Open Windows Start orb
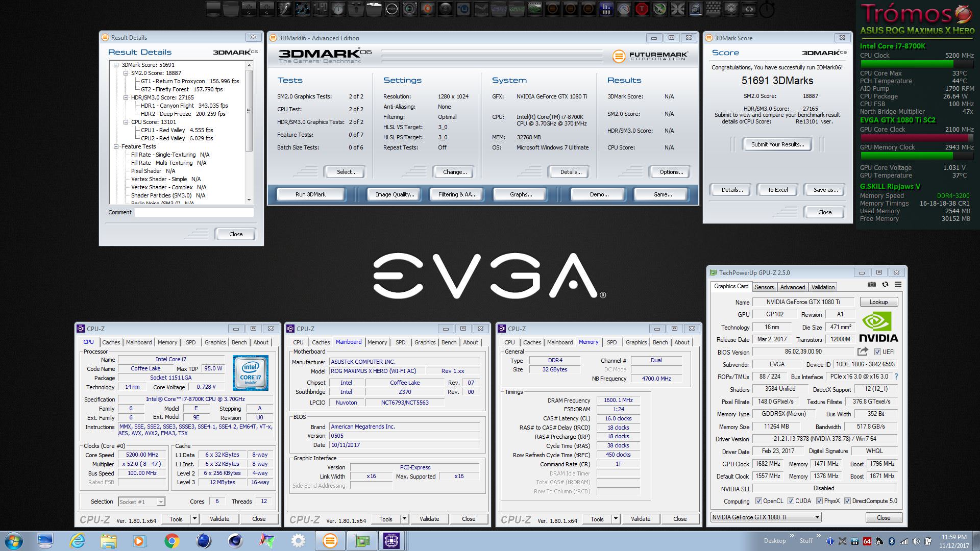The image size is (980, 551). [x=13, y=541]
